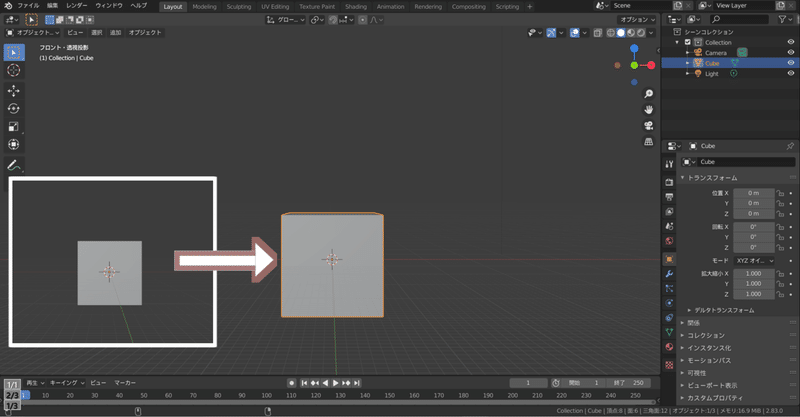Toggle camera view in viewport
Screen dimensions: 800x417
pyautogui.click(x=648, y=126)
